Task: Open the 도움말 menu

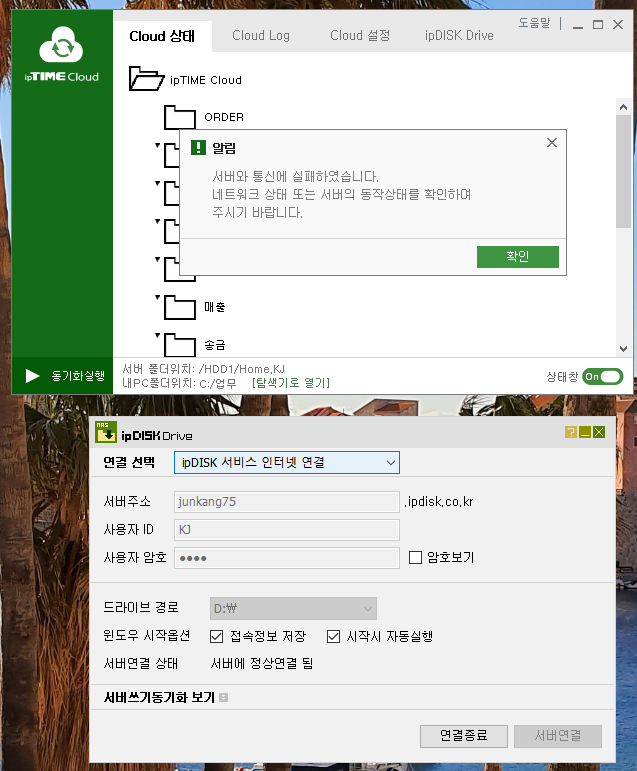Action: coord(534,23)
